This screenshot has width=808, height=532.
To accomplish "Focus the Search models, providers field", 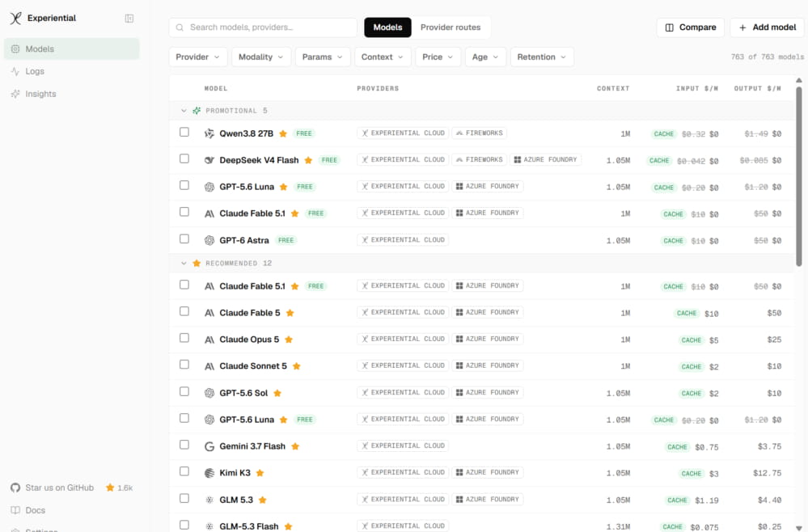I will click(263, 27).
